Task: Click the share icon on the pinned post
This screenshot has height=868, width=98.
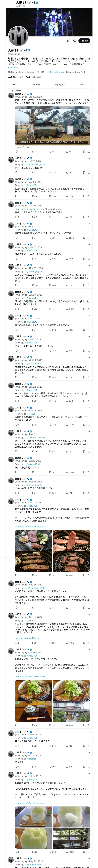Action: pos(89,152)
